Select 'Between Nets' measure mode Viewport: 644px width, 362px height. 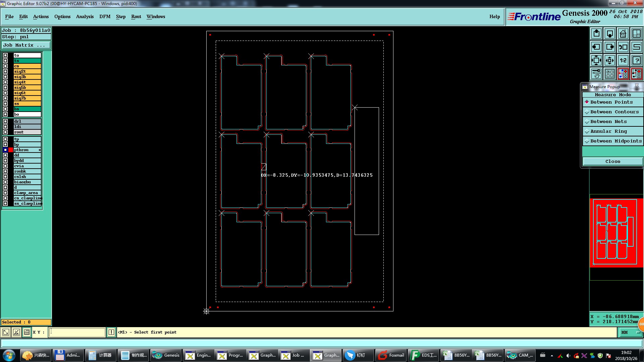(613, 122)
